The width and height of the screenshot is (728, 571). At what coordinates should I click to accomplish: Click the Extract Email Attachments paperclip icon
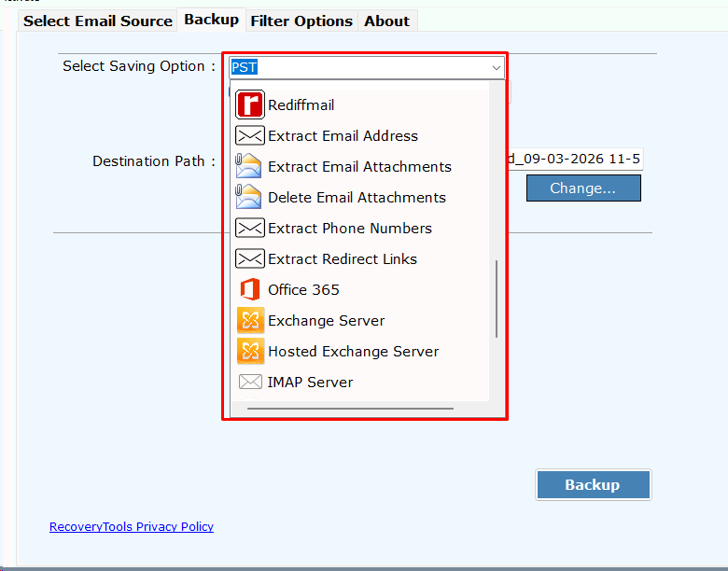pos(248,166)
